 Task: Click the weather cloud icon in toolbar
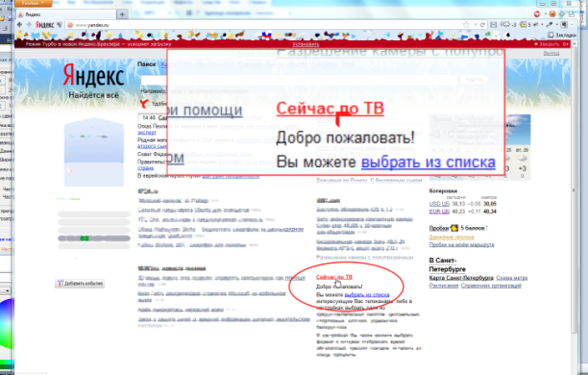[x=505, y=25]
